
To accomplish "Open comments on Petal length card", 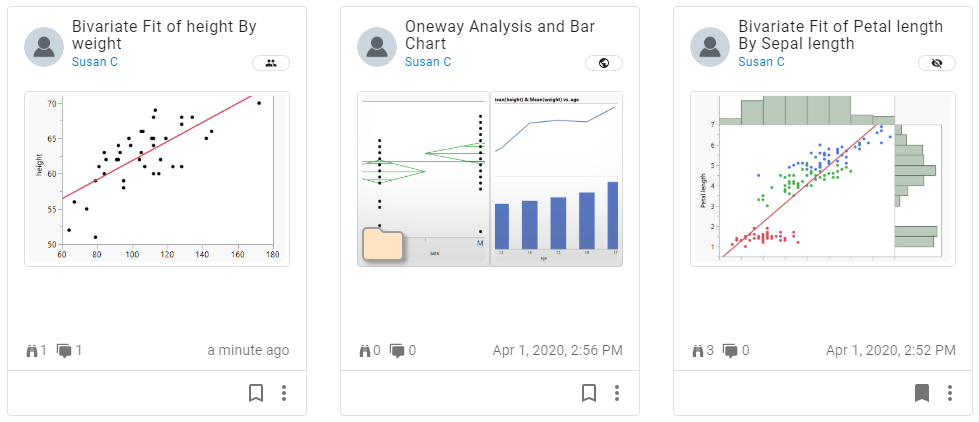I will tap(730, 351).
